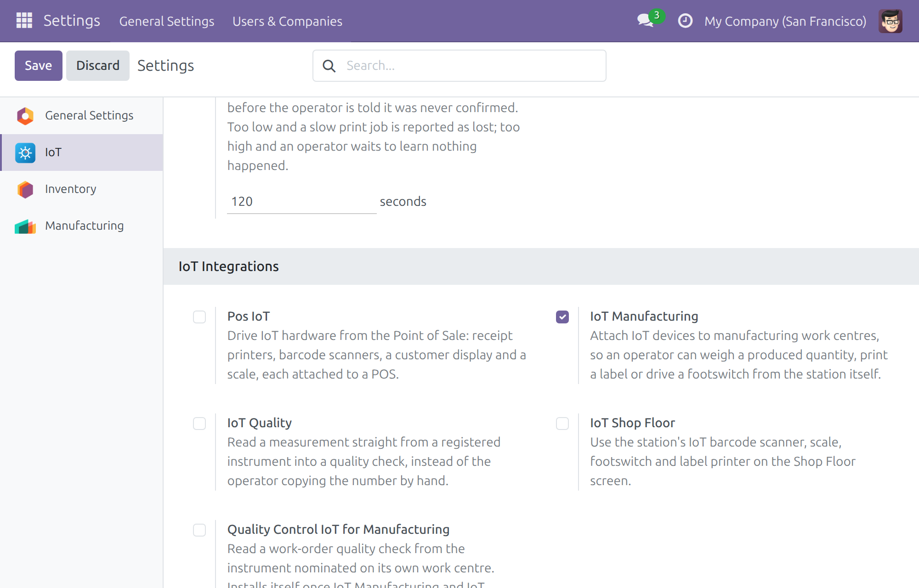Click the Discard button
The width and height of the screenshot is (919, 588).
[98, 66]
